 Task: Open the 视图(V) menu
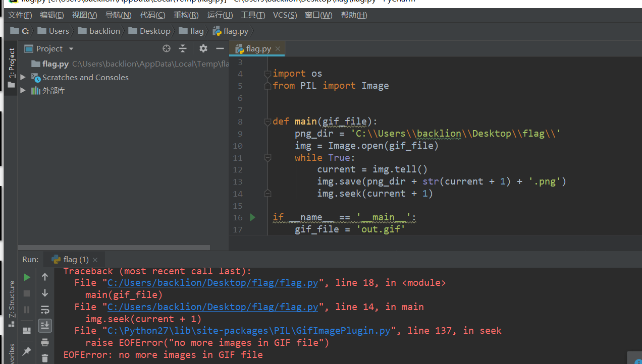(84, 15)
